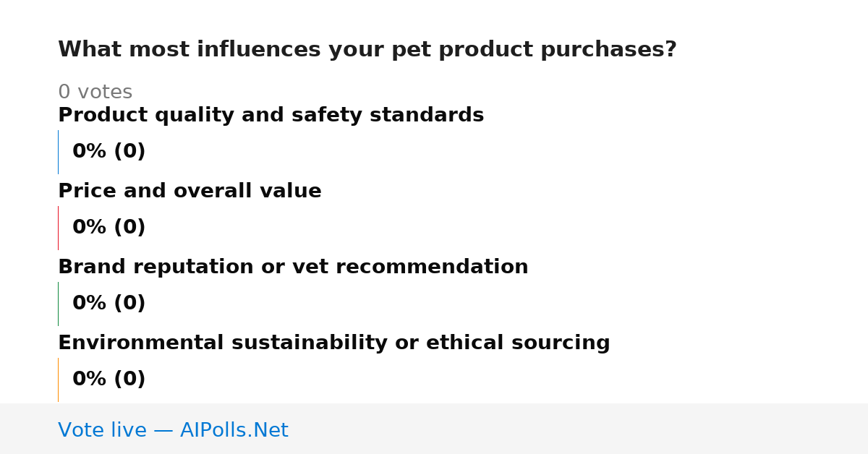Click the blue result bar for product quality

pyautogui.click(x=58, y=152)
